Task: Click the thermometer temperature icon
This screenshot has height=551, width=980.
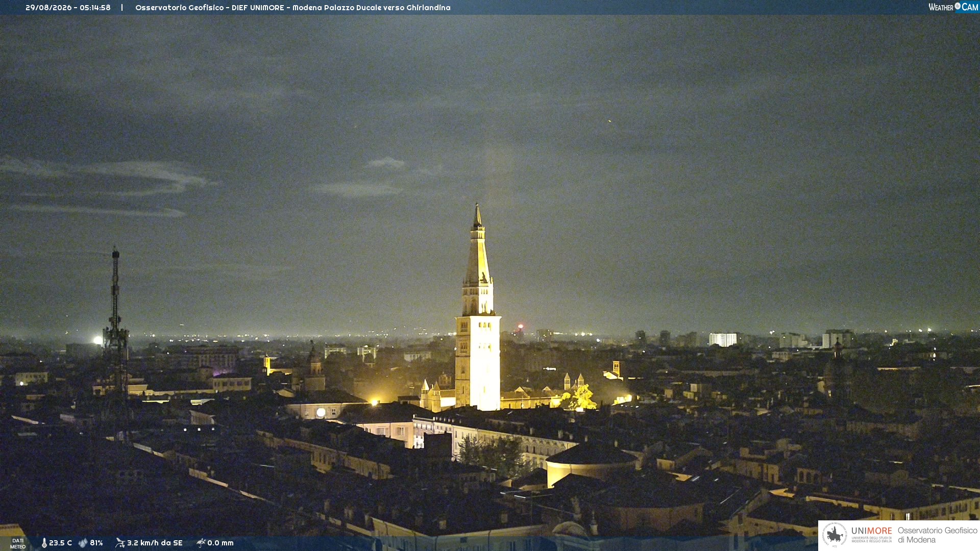Action: click(x=44, y=543)
